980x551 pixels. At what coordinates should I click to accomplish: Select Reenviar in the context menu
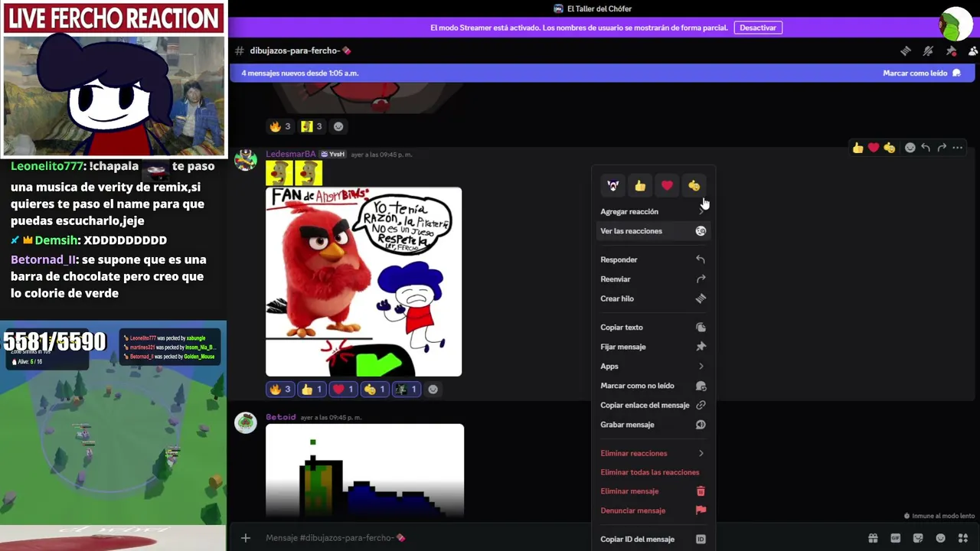tap(652, 279)
